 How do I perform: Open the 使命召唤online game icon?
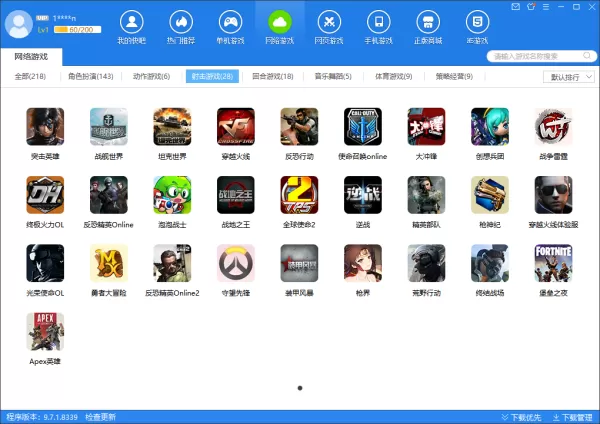click(363, 127)
